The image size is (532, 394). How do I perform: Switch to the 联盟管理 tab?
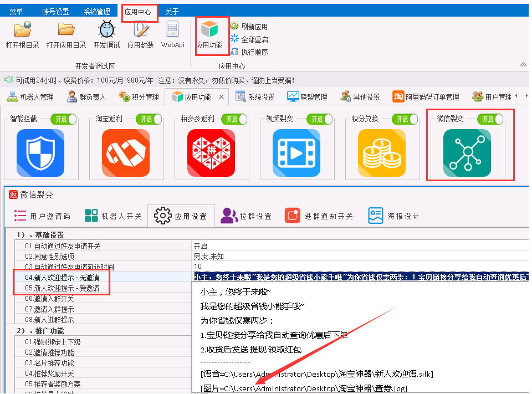[x=307, y=97]
